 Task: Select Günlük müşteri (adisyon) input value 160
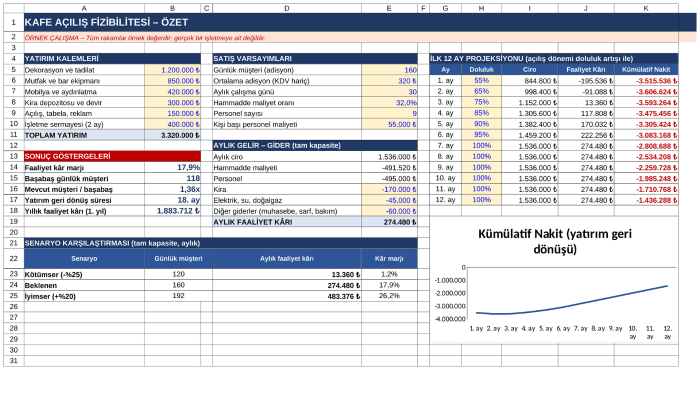pyautogui.click(x=389, y=70)
